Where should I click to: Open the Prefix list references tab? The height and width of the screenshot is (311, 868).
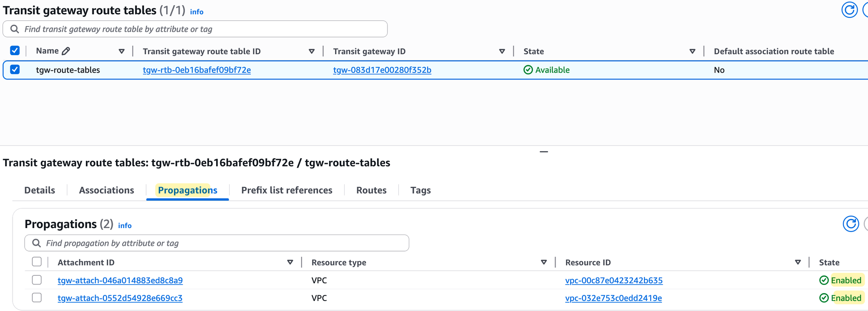click(287, 190)
